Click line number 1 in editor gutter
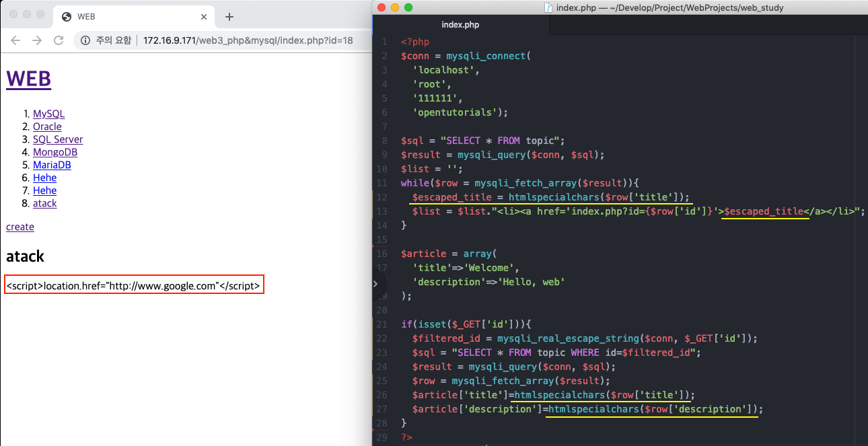 385,42
